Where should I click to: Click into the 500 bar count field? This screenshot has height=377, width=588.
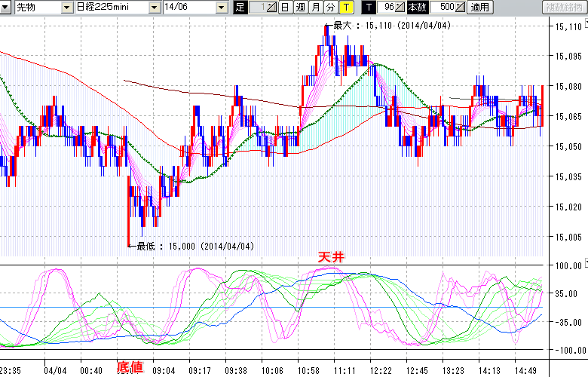pyautogui.click(x=444, y=8)
